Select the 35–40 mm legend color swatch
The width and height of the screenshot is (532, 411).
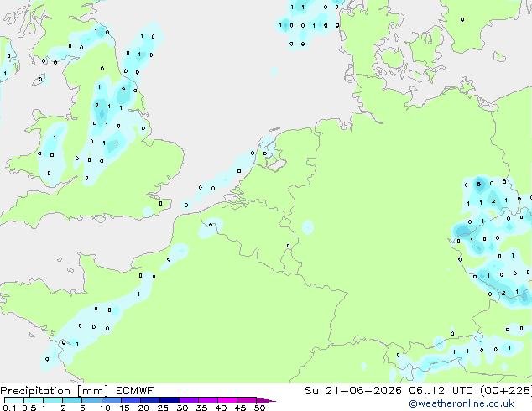click(207, 400)
